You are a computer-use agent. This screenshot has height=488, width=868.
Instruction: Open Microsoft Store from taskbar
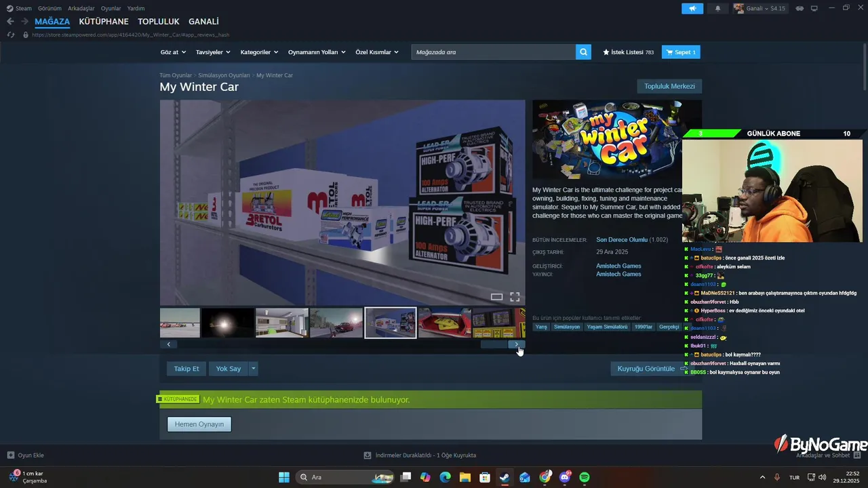click(x=485, y=477)
